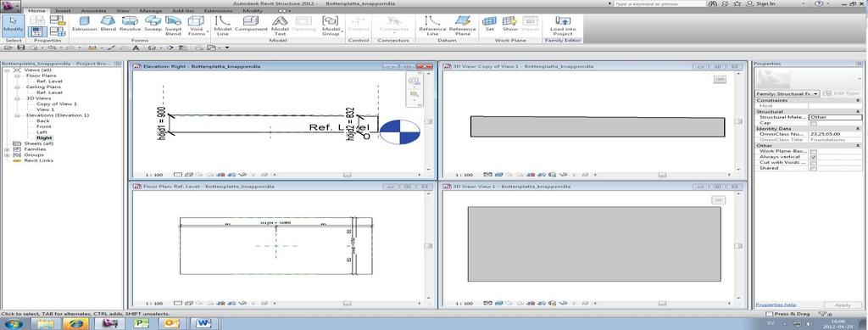Select the Model Line tool
Viewport: 868px width, 330px height.
[223, 25]
